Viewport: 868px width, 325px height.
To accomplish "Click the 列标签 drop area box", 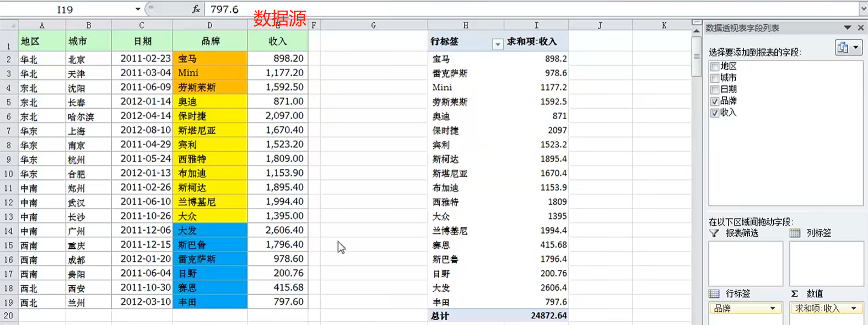I will pyautogui.click(x=827, y=263).
